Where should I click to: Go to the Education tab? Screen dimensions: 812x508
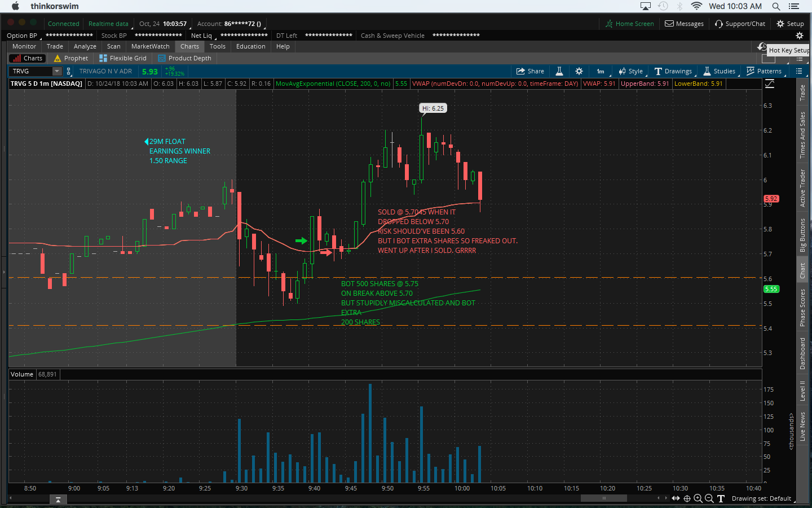click(x=251, y=46)
